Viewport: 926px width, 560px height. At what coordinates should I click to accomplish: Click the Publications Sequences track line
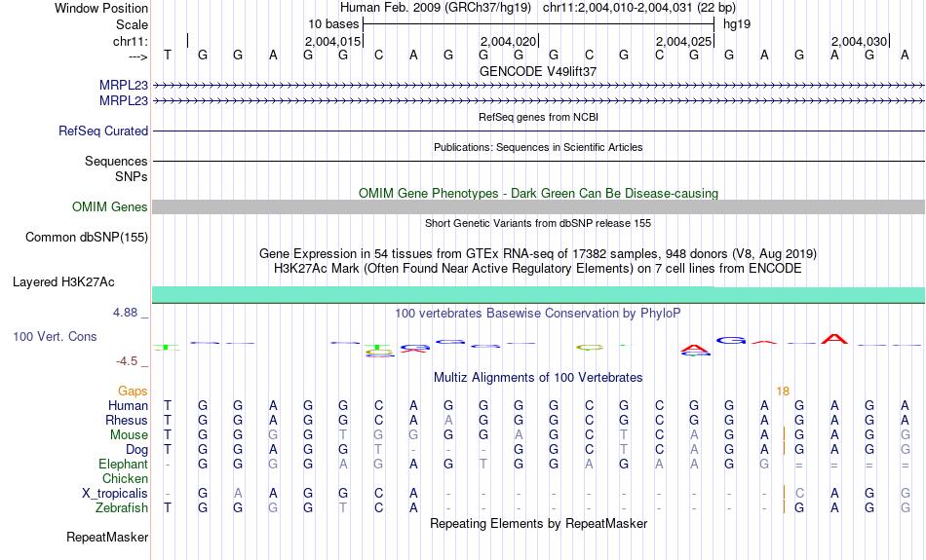(539, 161)
